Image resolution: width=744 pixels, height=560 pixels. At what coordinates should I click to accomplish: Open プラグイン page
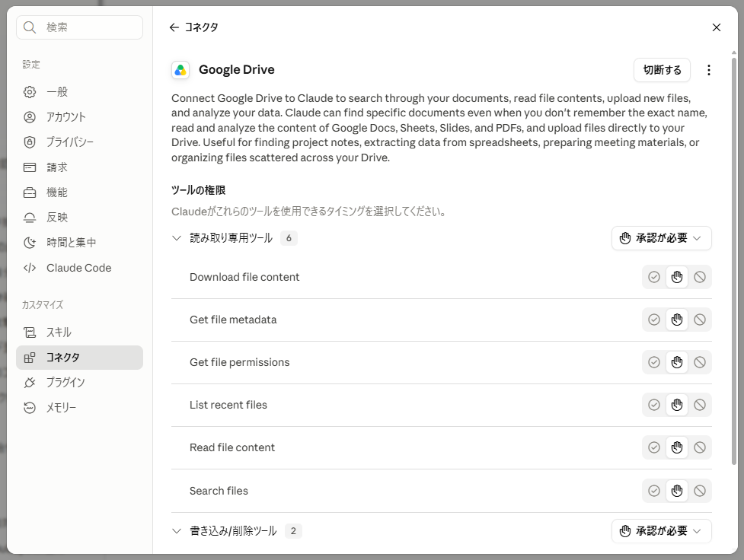coord(79,383)
